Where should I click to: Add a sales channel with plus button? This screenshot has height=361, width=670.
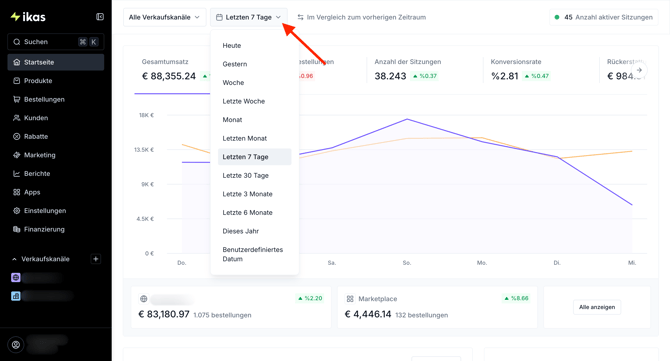coord(96,259)
